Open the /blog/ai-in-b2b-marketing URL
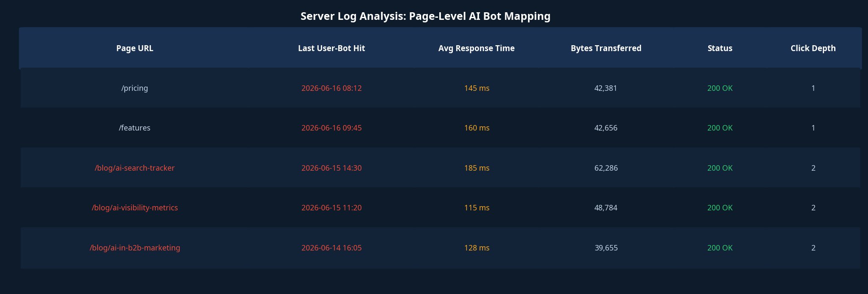The width and height of the screenshot is (868, 294). click(134, 248)
